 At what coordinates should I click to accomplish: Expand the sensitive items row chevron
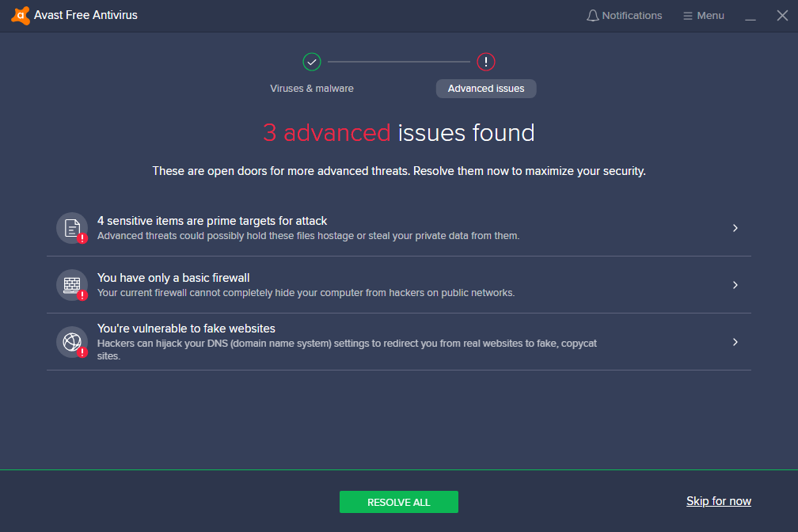coord(735,228)
